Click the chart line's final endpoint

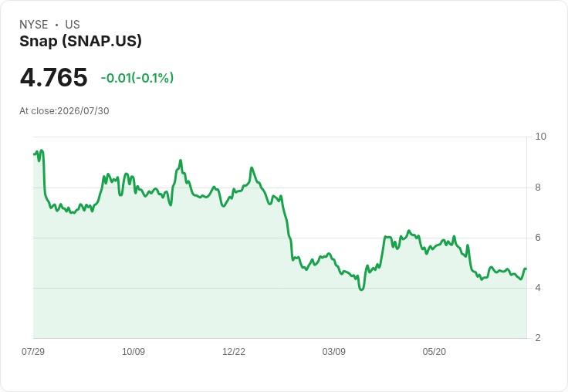click(x=526, y=269)
